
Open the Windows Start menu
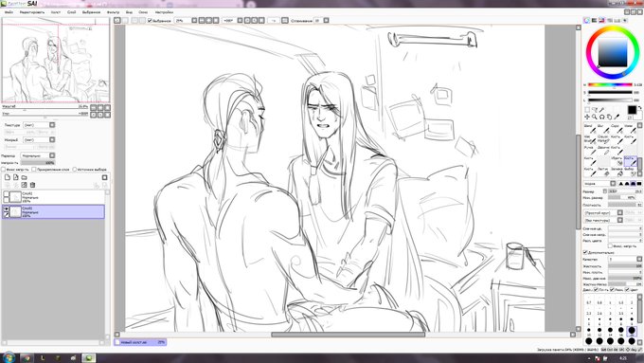(9, 357)
